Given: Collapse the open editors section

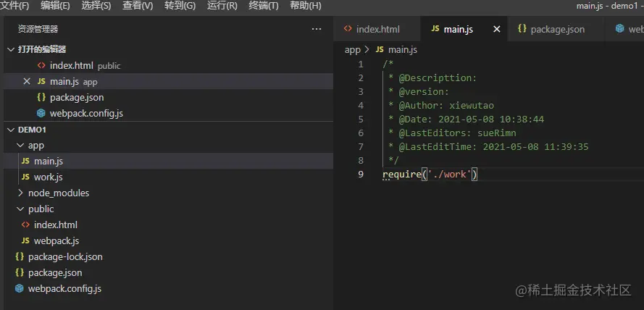Looking at the screenshot, I should pyautogui.click(x=11, y=49).
